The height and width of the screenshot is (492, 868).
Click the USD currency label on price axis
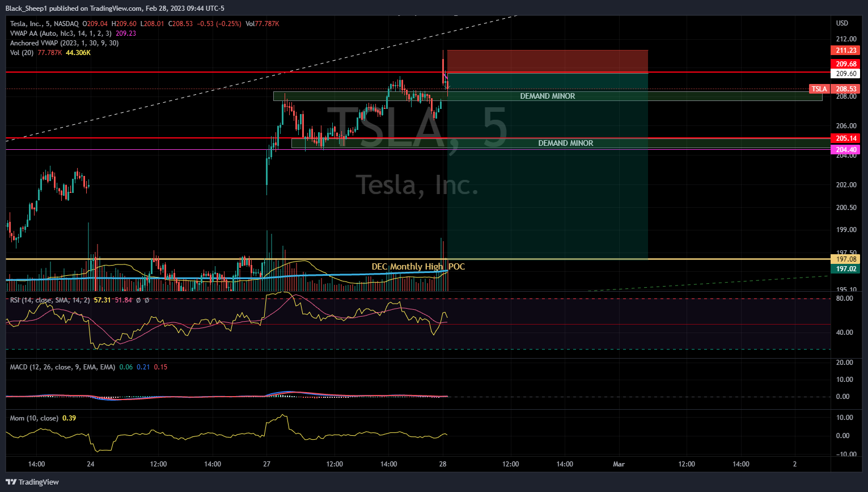point(842,23)
